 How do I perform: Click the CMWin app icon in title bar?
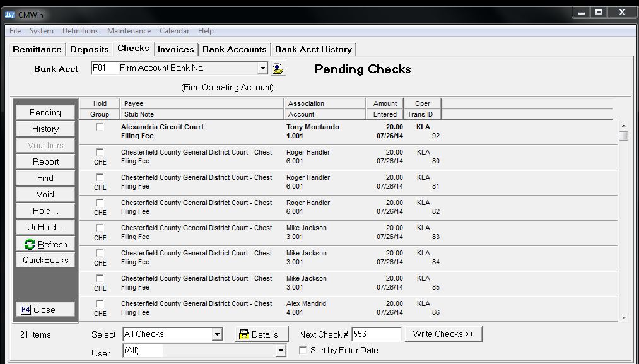coord(9,15)
